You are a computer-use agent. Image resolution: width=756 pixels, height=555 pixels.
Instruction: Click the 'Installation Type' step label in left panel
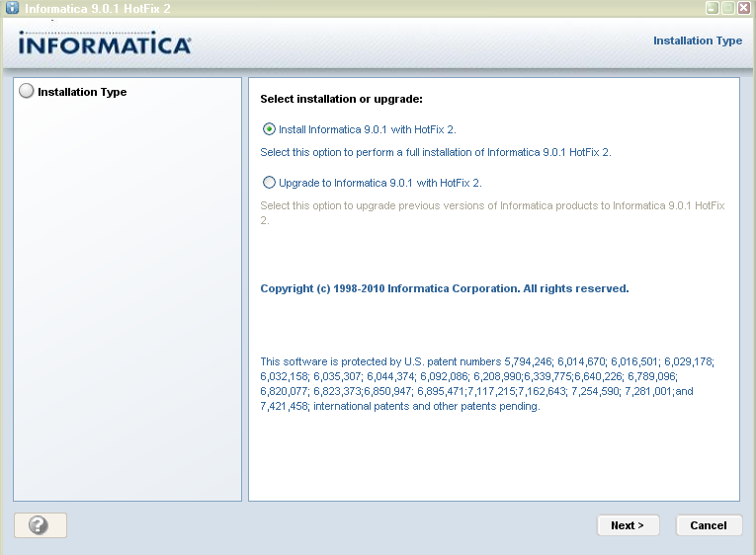click(x=82, y=92)
